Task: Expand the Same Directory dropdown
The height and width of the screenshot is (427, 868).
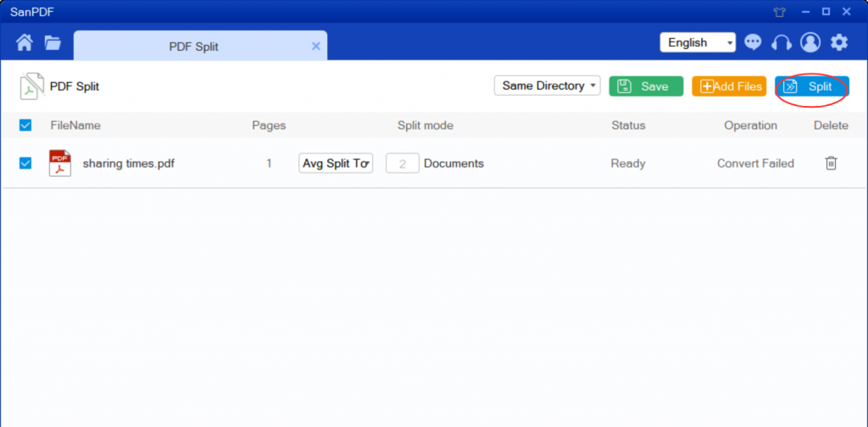Action: point(547,86)
